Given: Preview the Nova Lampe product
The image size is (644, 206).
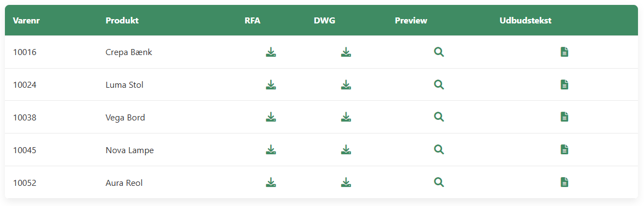Looking at the screenshot, I should (x=439, y=149).
